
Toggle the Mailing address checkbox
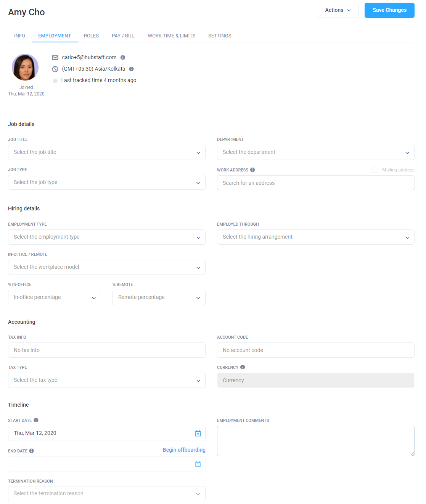point(375,170)
